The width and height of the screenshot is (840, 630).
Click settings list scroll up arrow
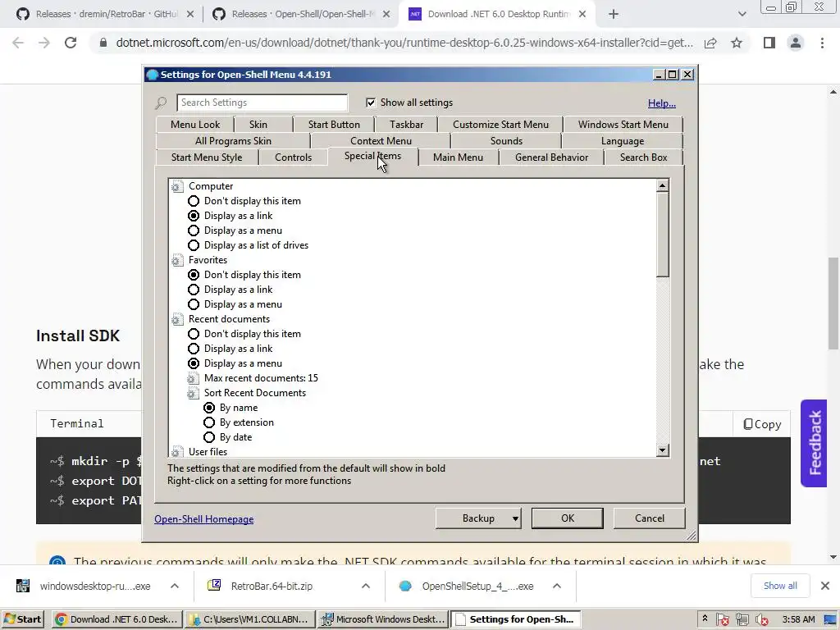click(663, 186)
